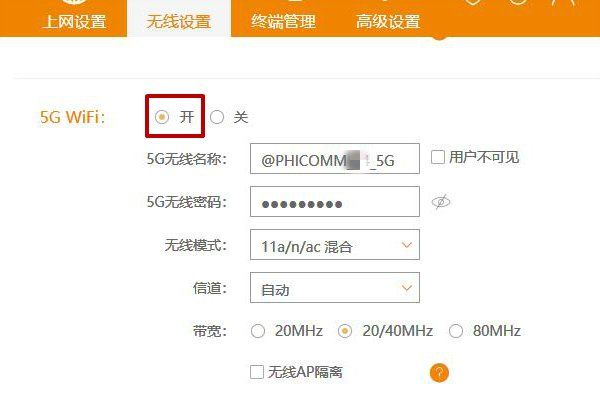Switch to the 无线设置 tab
This screenshot has height=400, width=600.
tap(179, 21)
